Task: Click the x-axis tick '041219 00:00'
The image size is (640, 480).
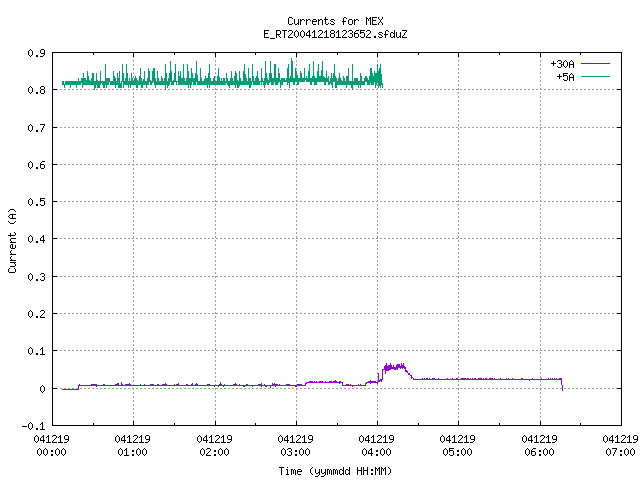Action: [51, 446]
